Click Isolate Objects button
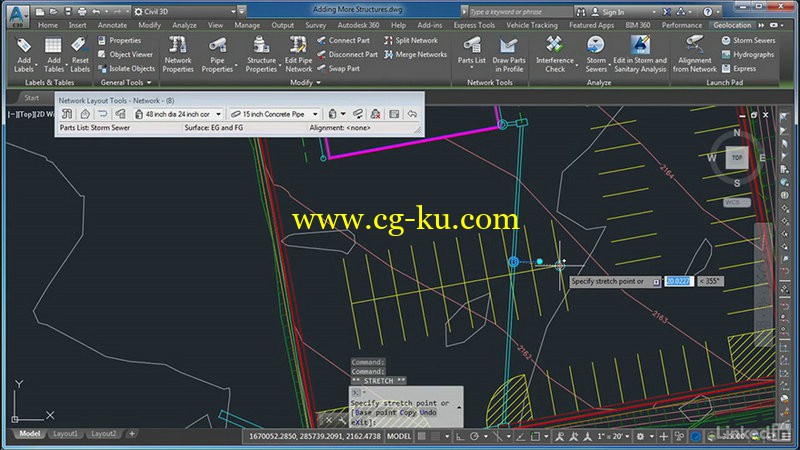 (126, 68)
